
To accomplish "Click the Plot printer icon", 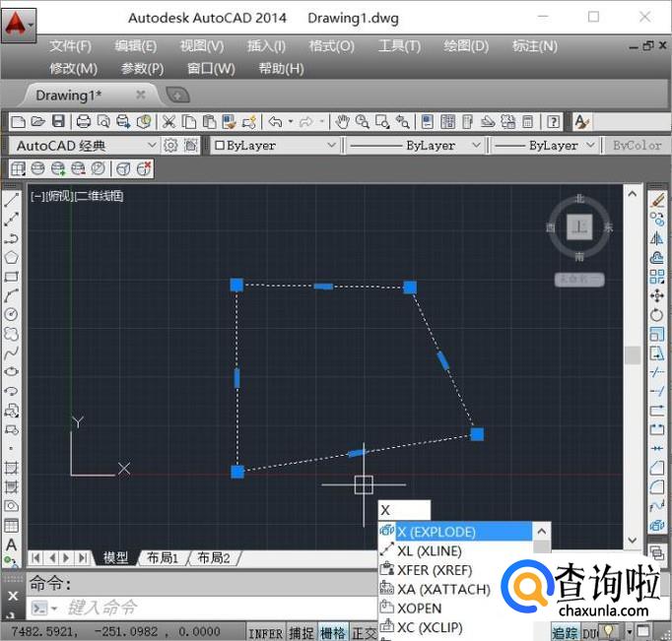I will coord(83,122).
